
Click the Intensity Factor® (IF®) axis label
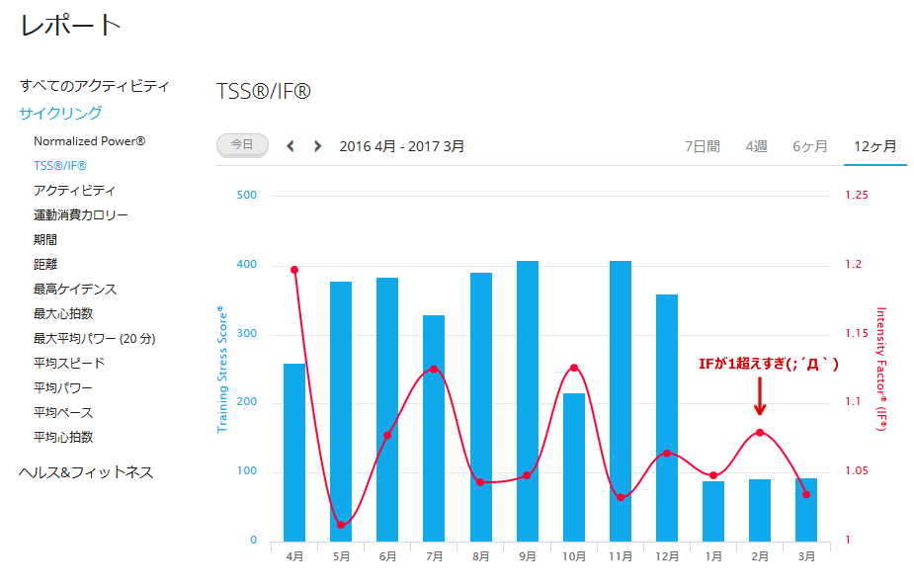(x=881, y=369)
